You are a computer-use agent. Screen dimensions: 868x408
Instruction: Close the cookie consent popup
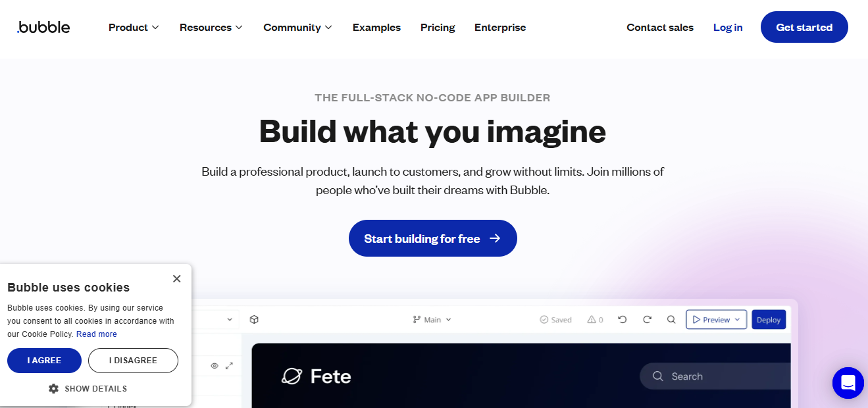[176, 279]
